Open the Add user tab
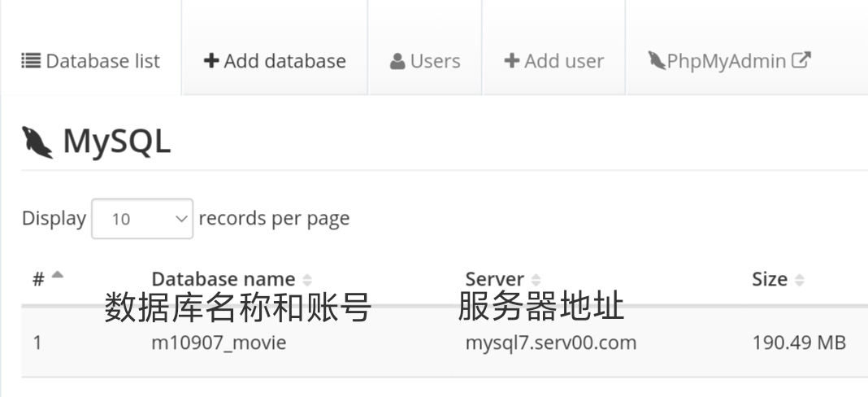The height and width of the screenshot is (397, 868). coord(554,61)
